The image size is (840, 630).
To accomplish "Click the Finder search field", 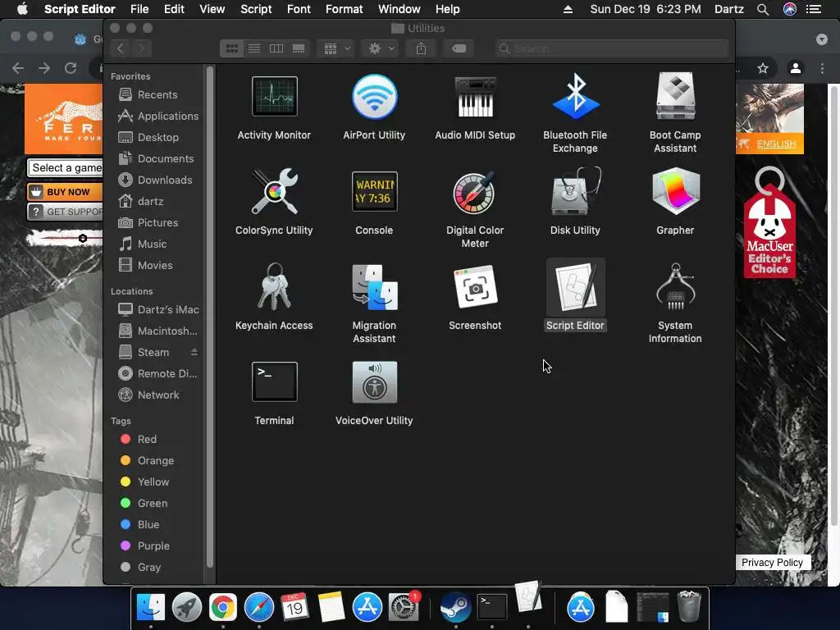I will [612, 48].
